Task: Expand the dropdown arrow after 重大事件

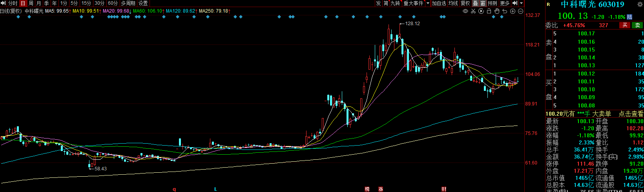Action: point(427,3)
